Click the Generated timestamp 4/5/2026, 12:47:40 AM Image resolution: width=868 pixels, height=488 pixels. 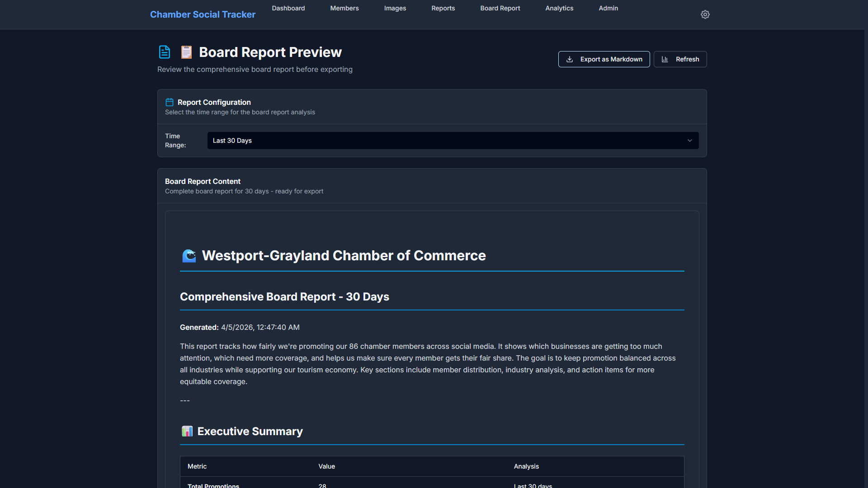pyautogui.click(x=260, y=327)
